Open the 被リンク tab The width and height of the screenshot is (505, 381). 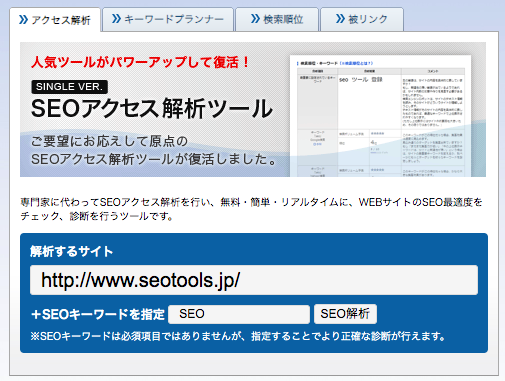[362, 19]
